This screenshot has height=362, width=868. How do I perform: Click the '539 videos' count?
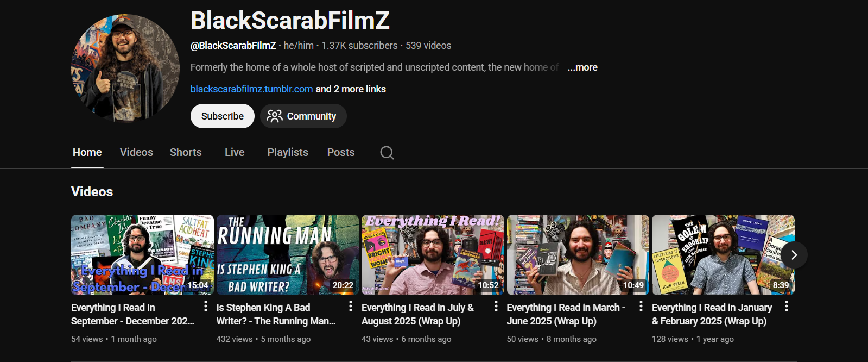coord(428,46)
